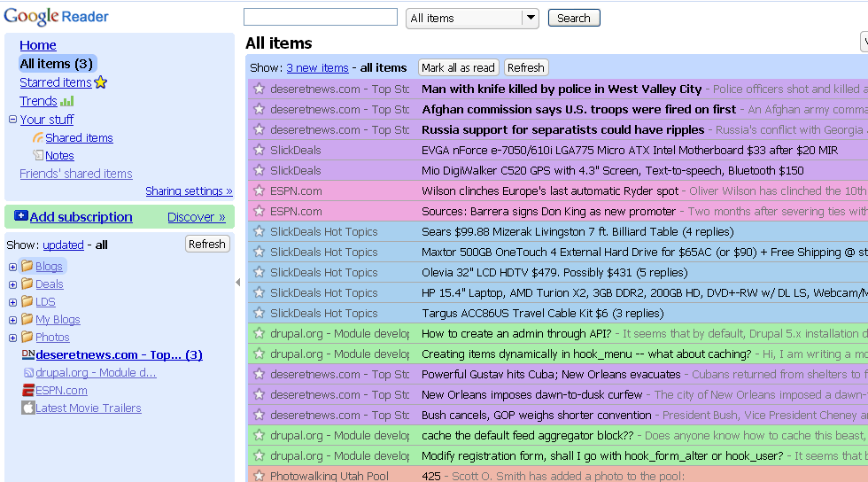
Task: Click the Search button
Action: coord(574,18)
